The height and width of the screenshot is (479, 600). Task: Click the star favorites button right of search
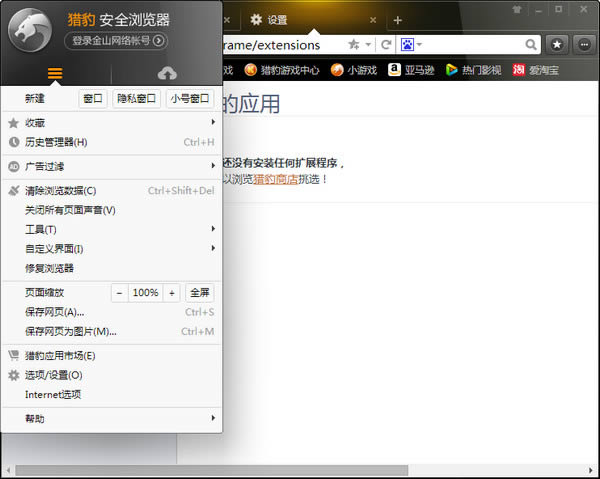557,45
